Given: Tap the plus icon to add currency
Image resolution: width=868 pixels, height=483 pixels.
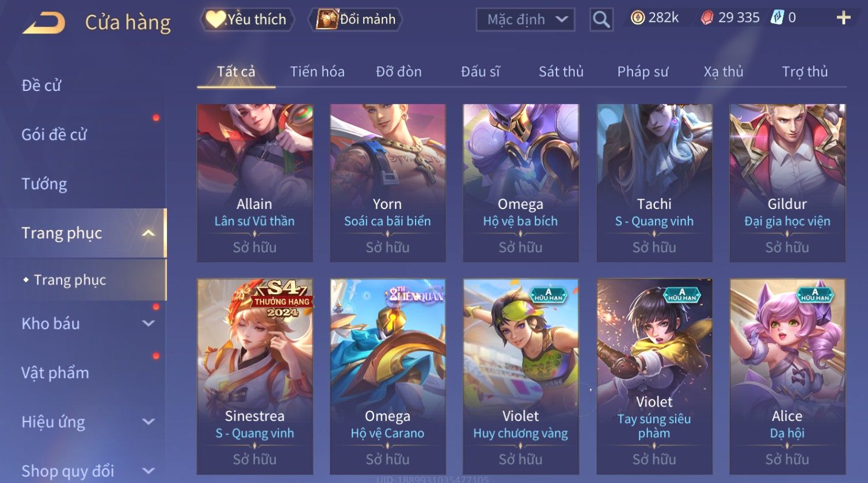Looking at the screenshot, I should (843, 18).
